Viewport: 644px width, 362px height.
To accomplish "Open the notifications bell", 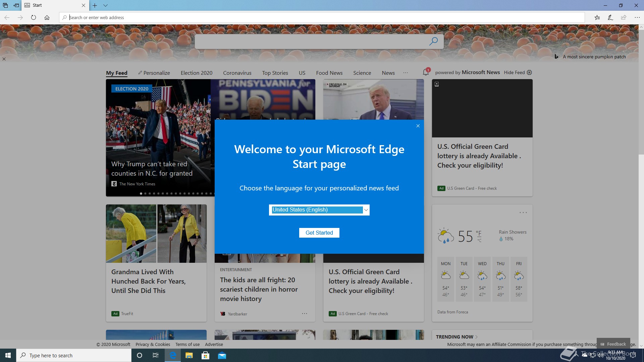I will [x=426, y=72].
